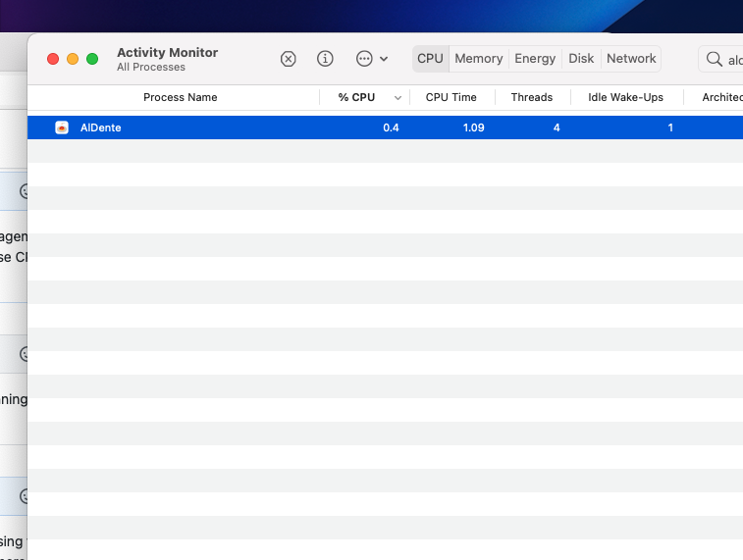This screenshot has height=560, width=743.
Task: Click the 1.09 CPU time value
Action: point(473,127)
